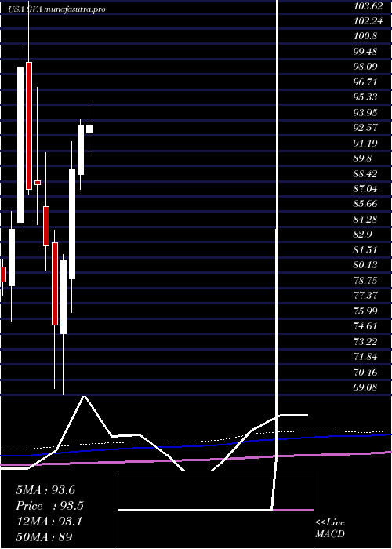Viewport: 392px width, 549px height.
Task: Select the 89.8 price label
Action: click(x=364, y=158)
